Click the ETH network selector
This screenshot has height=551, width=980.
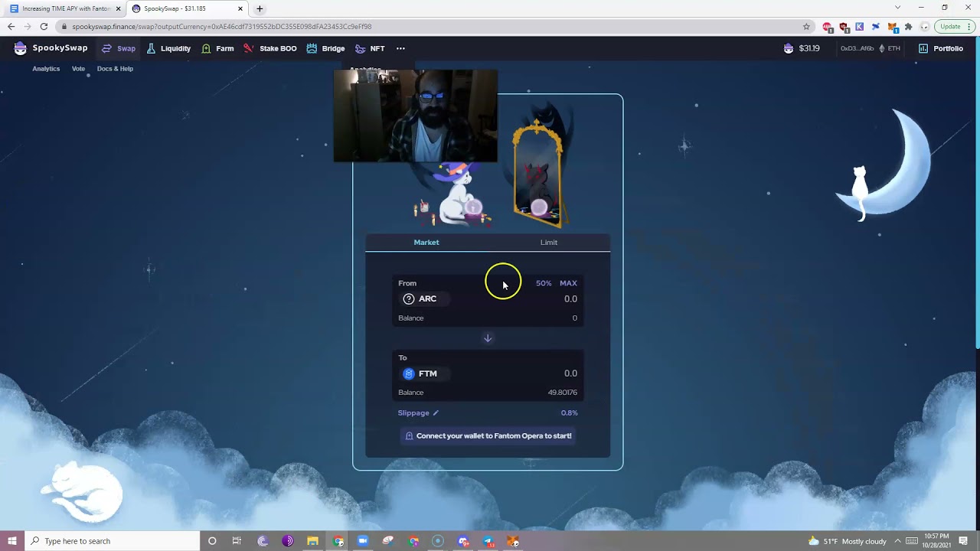pos(889,48)
